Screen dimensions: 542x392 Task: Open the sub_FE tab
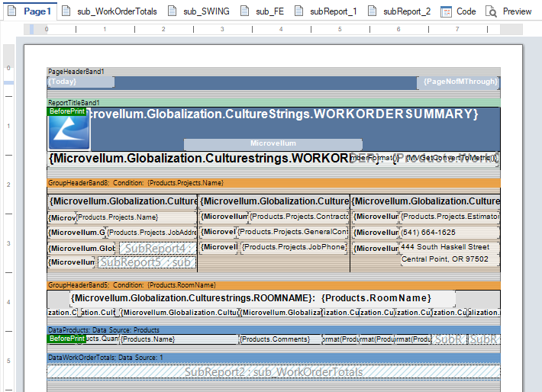click(262, 11)
